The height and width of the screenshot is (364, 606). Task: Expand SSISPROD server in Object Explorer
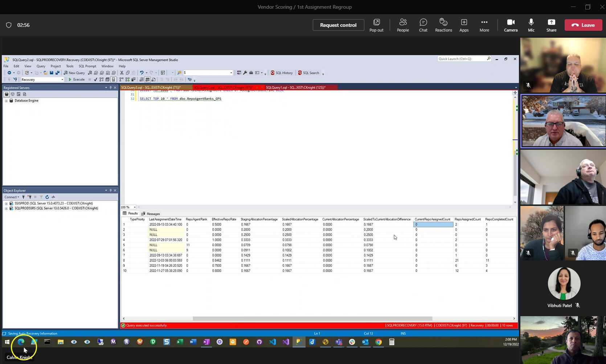pyautogui.click(x=6, y=203)
